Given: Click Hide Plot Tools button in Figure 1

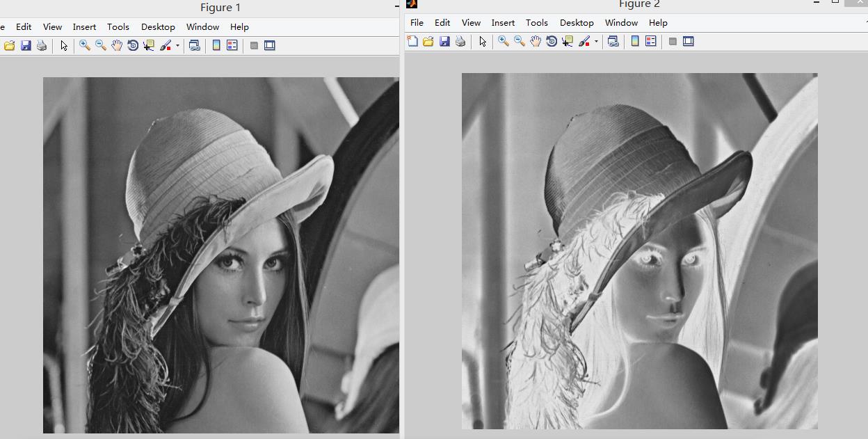Looking at the screenshot, I should pos(254,46).
